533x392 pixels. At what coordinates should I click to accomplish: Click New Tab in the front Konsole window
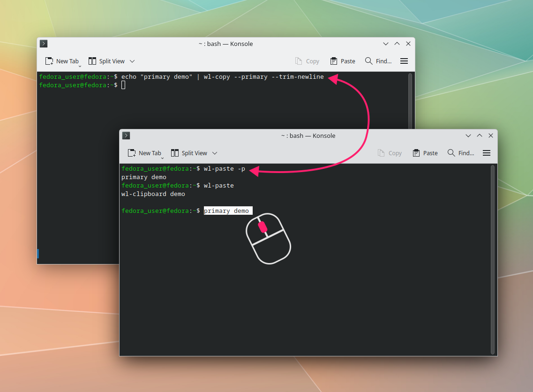click(x=145, y=153)
